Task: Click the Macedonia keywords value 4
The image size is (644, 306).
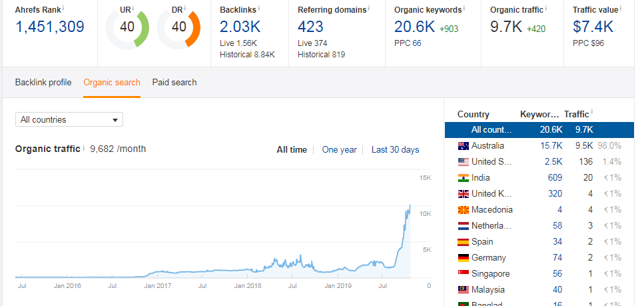Action: [x=560, y=210]
